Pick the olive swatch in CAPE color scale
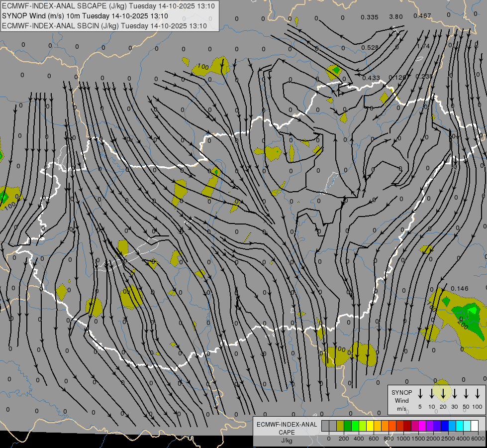 tap(340, 426)
